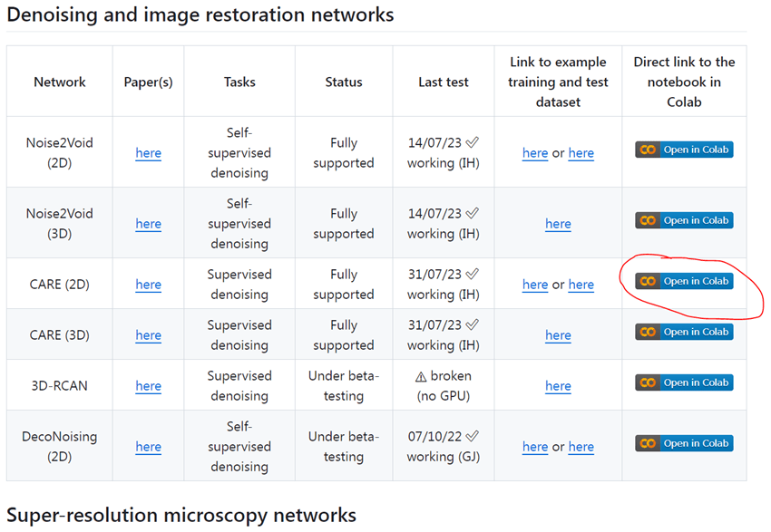Screen dimensions: 771x532
Task: View the CARE (3D) paper link
Action: [148, 335]
